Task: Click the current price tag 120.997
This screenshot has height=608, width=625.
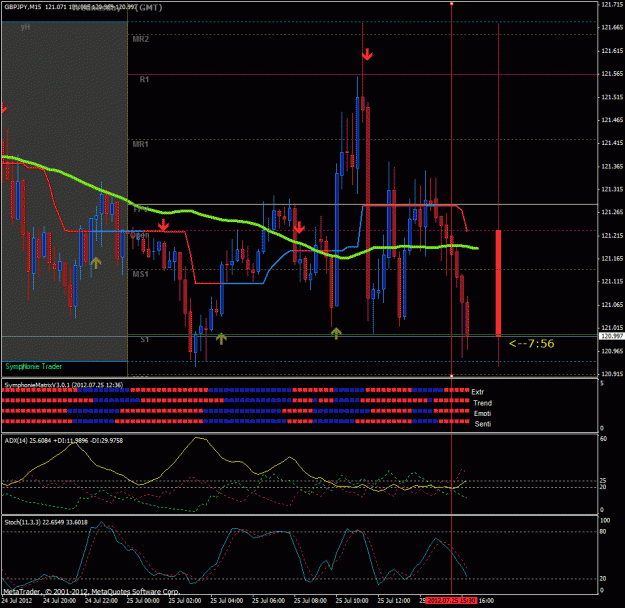Action: pyautogui.click(x=612, y=336)
